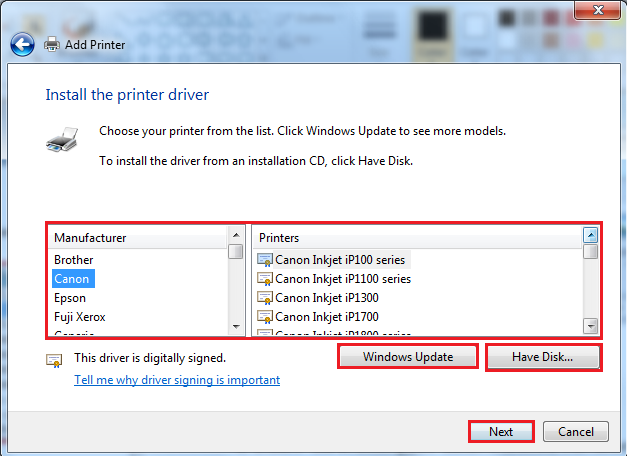Image resolution: width=627 pixels, height=456 pixels.
Task: Open the Have Disk dialog
Action: coord(543,357)
